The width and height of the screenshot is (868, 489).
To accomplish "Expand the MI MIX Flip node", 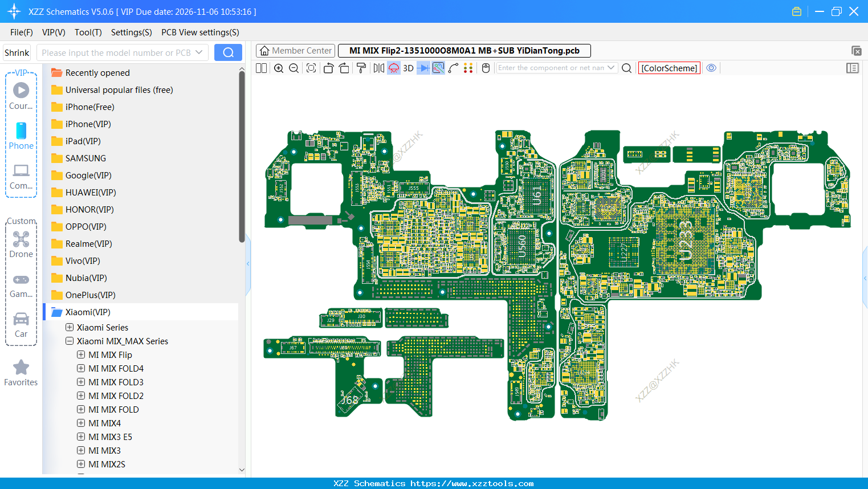I will (x=81, y=354).
